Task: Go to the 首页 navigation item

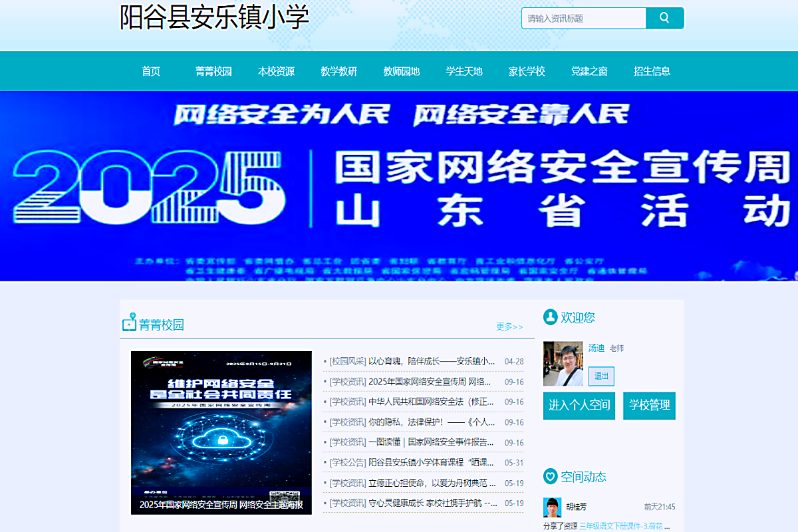Action: [x=151, y=71]
